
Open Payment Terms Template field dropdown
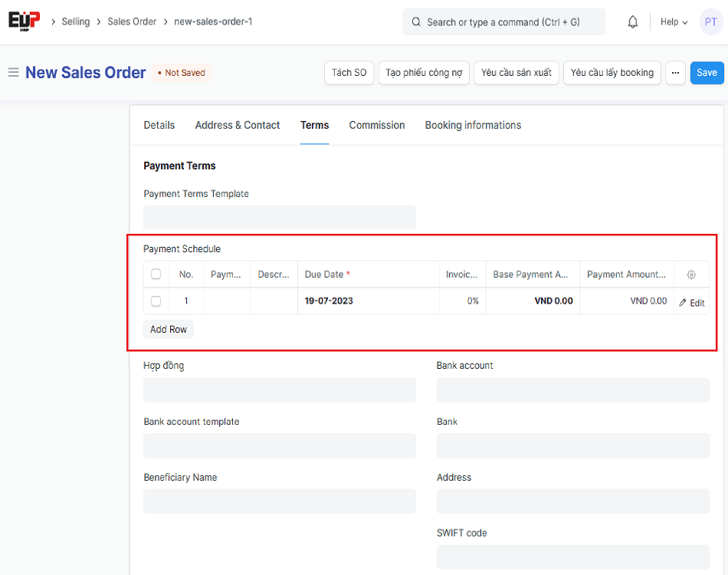[x=280, y=217]
